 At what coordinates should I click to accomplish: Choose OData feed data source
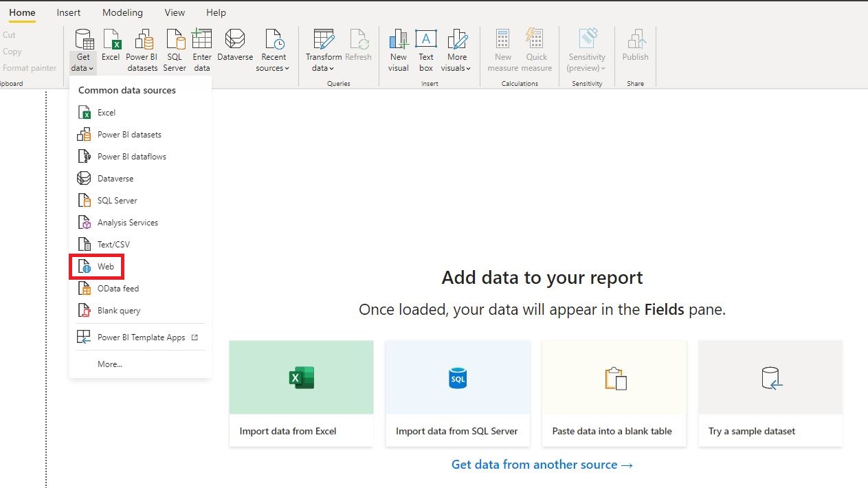tap(140, 289)
